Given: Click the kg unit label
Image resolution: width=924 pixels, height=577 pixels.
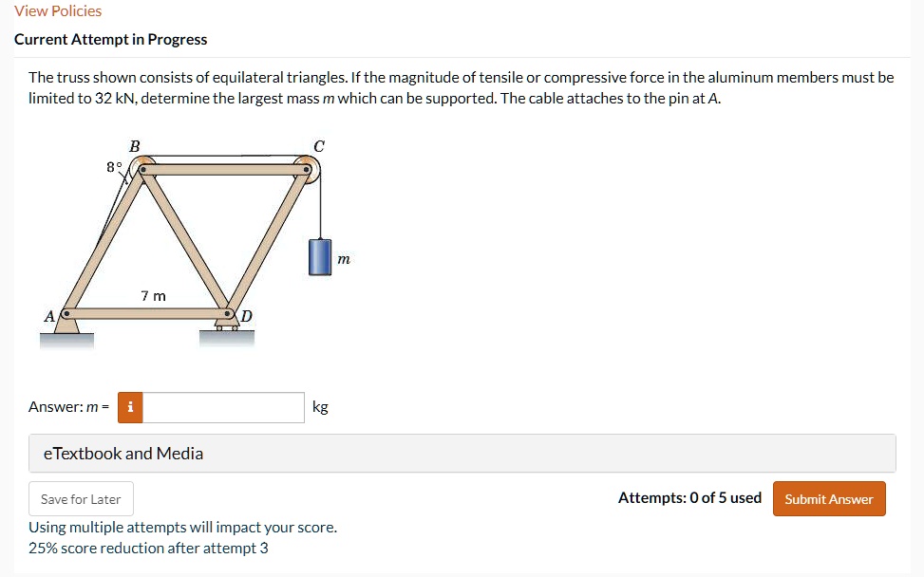Looking at the screenshot, I should pyautogui.click(x=320, y=407).
